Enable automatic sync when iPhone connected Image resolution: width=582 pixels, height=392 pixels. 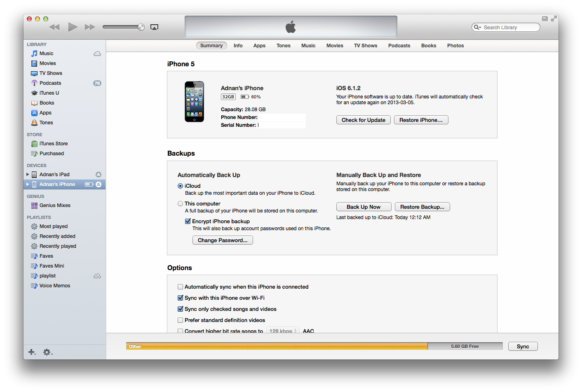tap(180, 287)
